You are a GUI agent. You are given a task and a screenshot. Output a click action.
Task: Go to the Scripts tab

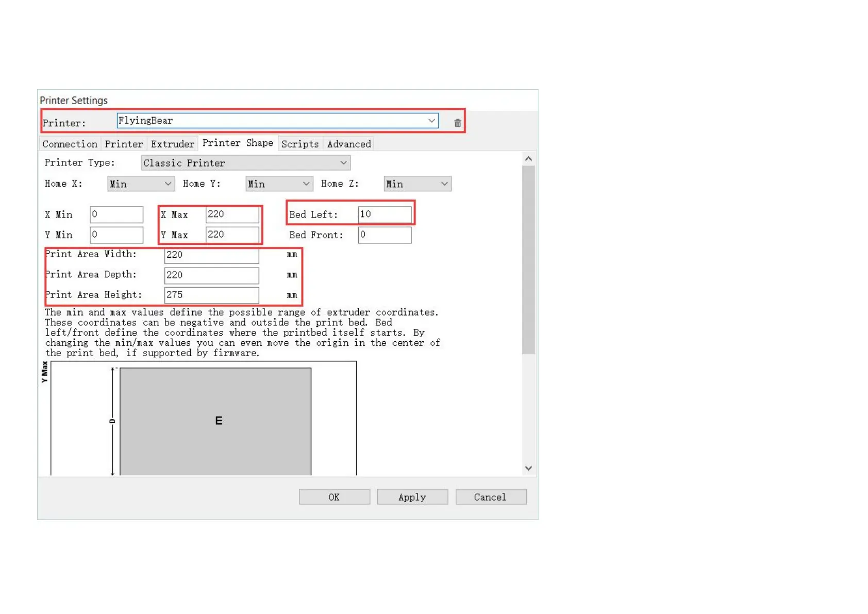300,144
